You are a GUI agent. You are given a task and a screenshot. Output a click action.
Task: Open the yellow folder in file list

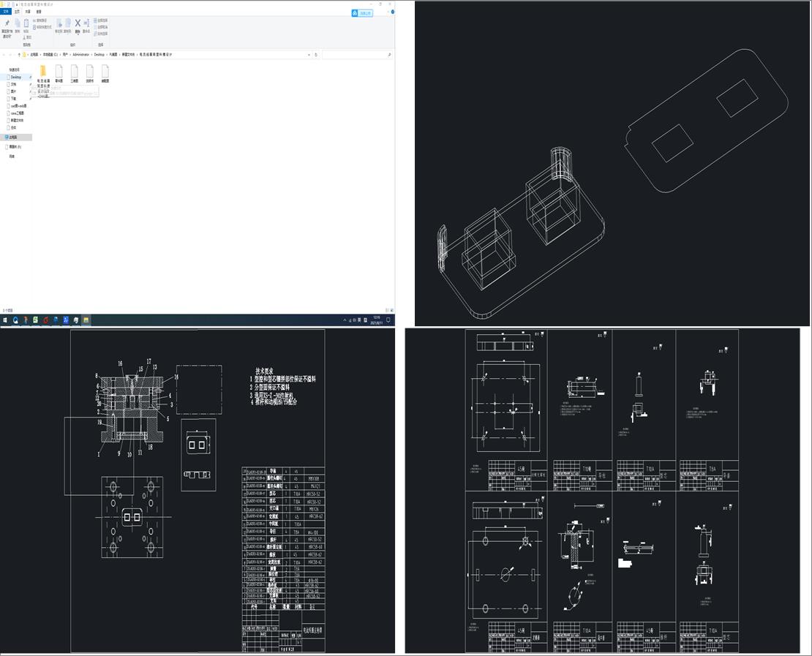click(43, 71)
